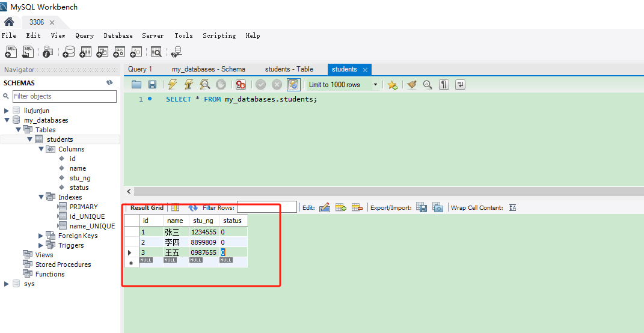Screen dimensions: 644x333
Task: Refresh the schemas list
Action: pyautogui.click(x=109, y=82)
